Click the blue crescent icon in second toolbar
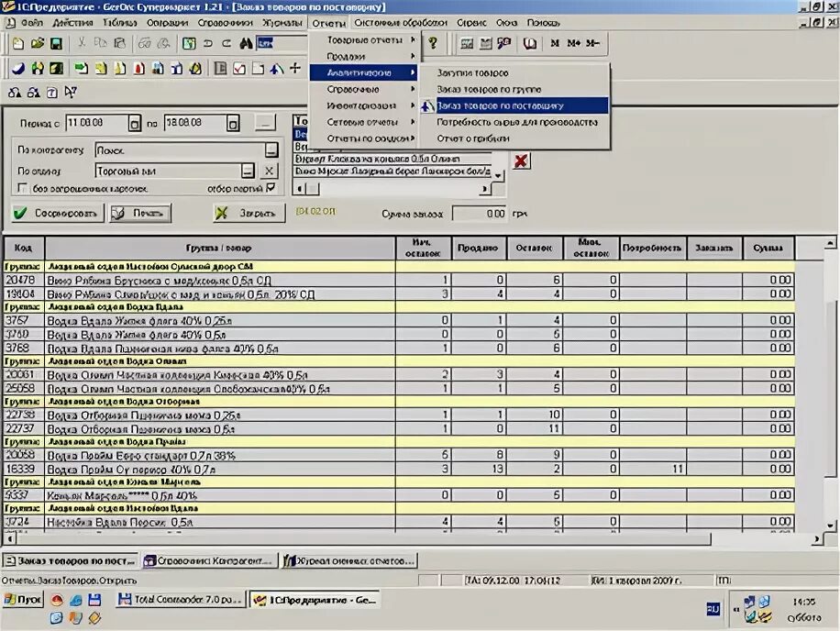 point(18,69)
